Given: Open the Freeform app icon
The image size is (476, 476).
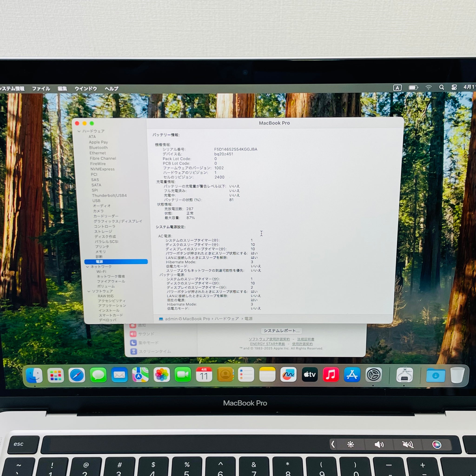Looking at the screenshot, I should coord(288,374).
